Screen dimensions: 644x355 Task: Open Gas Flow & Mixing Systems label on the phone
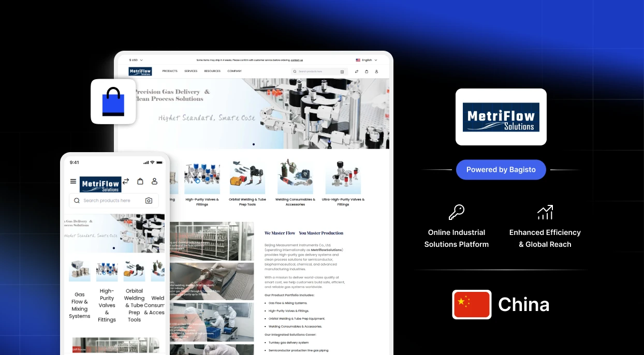pyautogui.click(x=80, y=305)
